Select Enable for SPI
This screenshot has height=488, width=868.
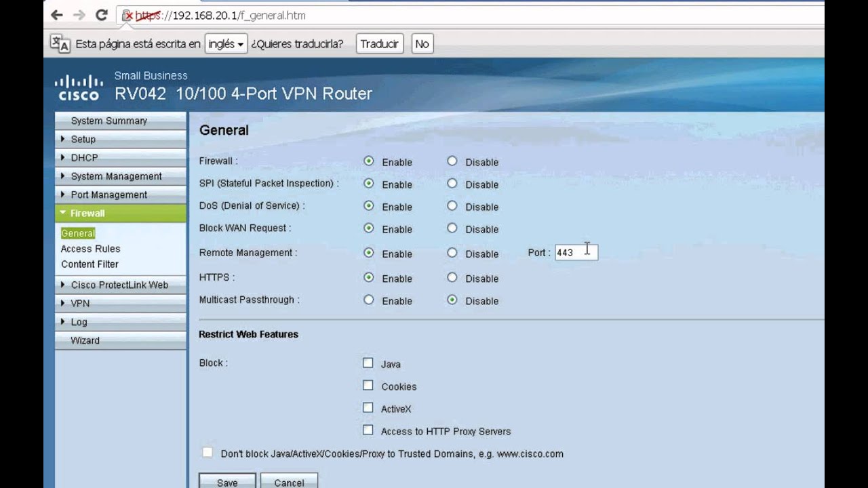pos(369,184)
